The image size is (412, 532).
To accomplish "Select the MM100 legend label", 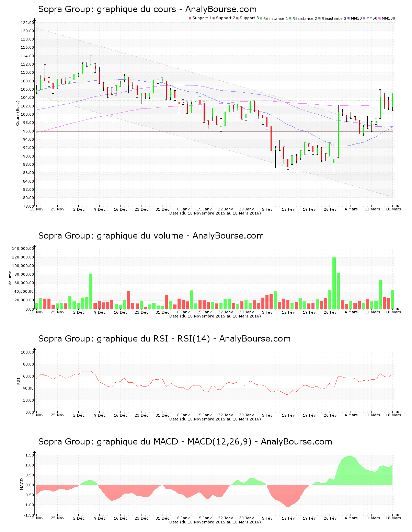I will (x=388, y=18).
